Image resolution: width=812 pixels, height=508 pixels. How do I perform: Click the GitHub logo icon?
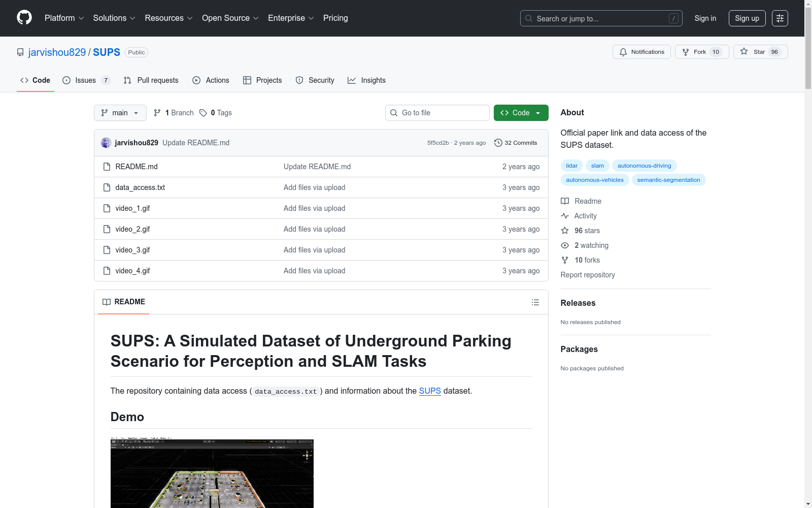(x=24, y=18)
